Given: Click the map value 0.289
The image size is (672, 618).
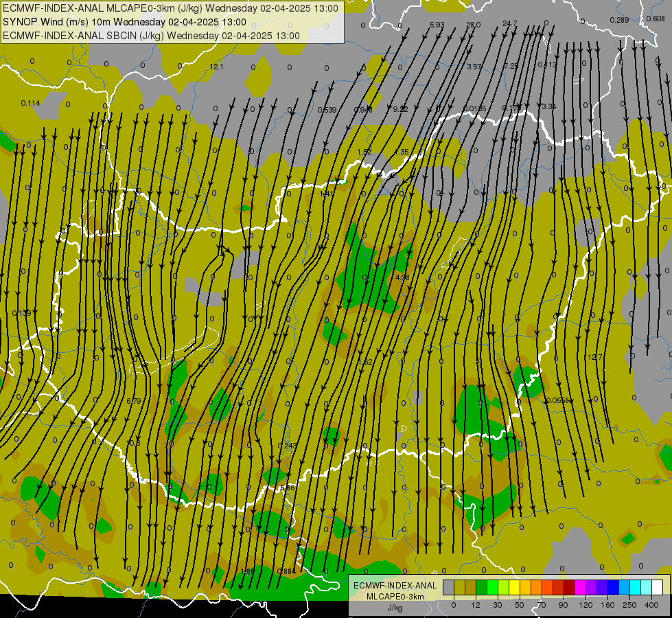Looking at the screenshot, I should [x=619, y=20].
